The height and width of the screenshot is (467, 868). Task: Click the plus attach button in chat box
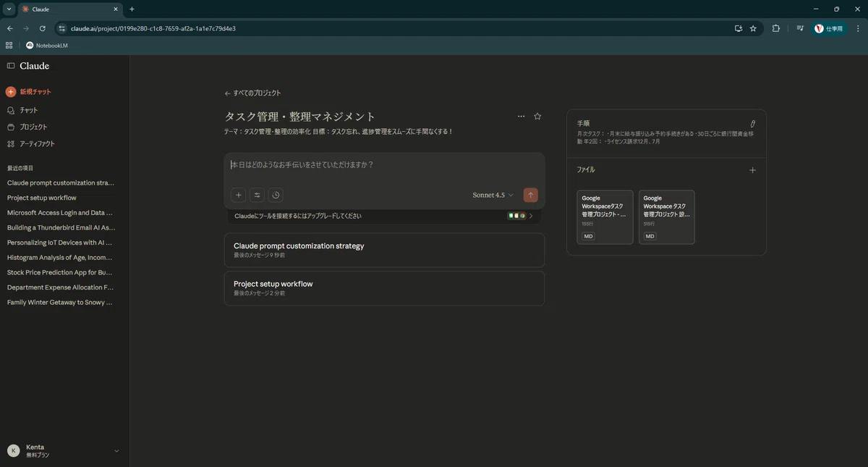click(239, 195)
